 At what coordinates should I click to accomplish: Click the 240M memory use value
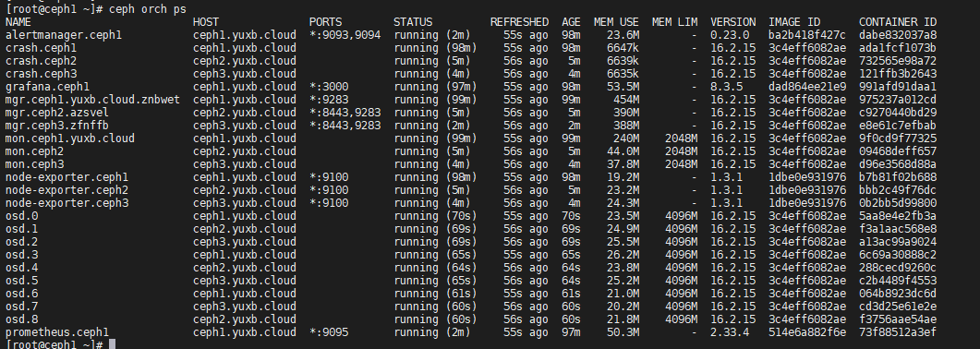[x=626, y=138]
